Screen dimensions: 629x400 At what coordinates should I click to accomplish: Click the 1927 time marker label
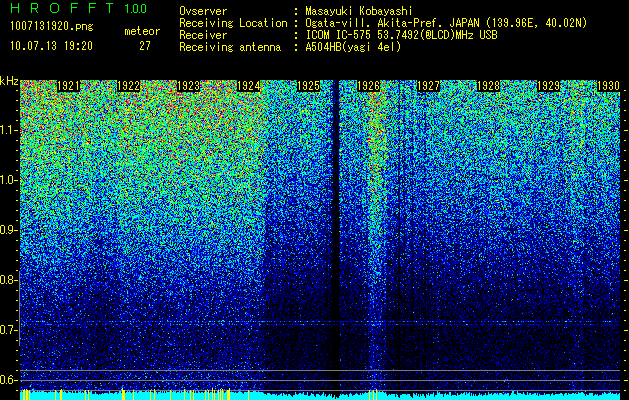click(x=428, y=86)
